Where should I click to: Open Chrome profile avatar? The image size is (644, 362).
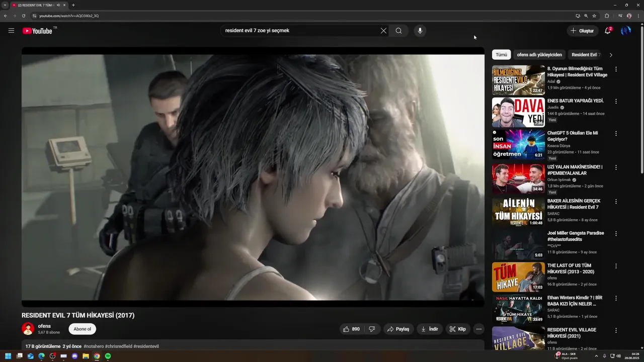(629, 16)
